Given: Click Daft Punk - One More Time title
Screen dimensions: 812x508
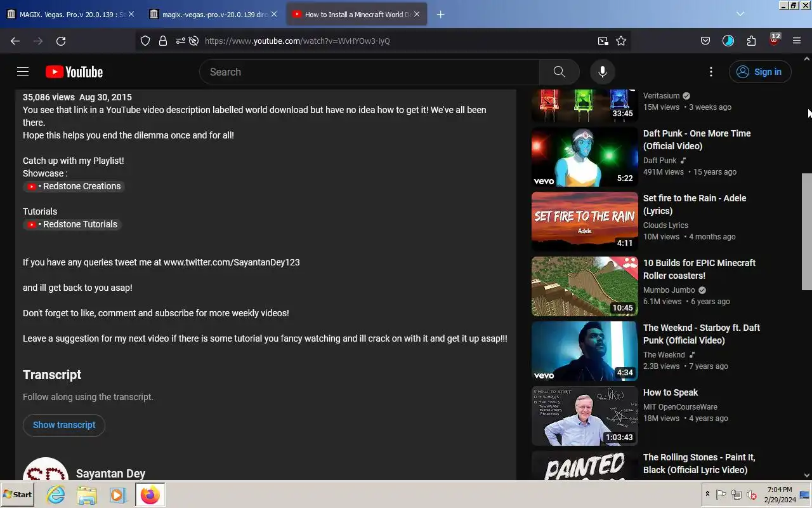Looking at the screenshot, I should [x=697, y=140].
